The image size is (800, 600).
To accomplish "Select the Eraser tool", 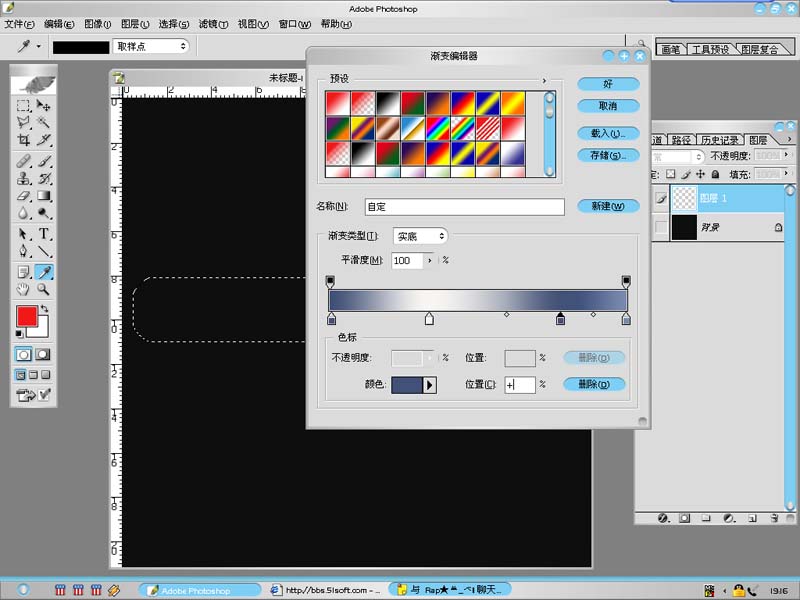I will 23,195.
